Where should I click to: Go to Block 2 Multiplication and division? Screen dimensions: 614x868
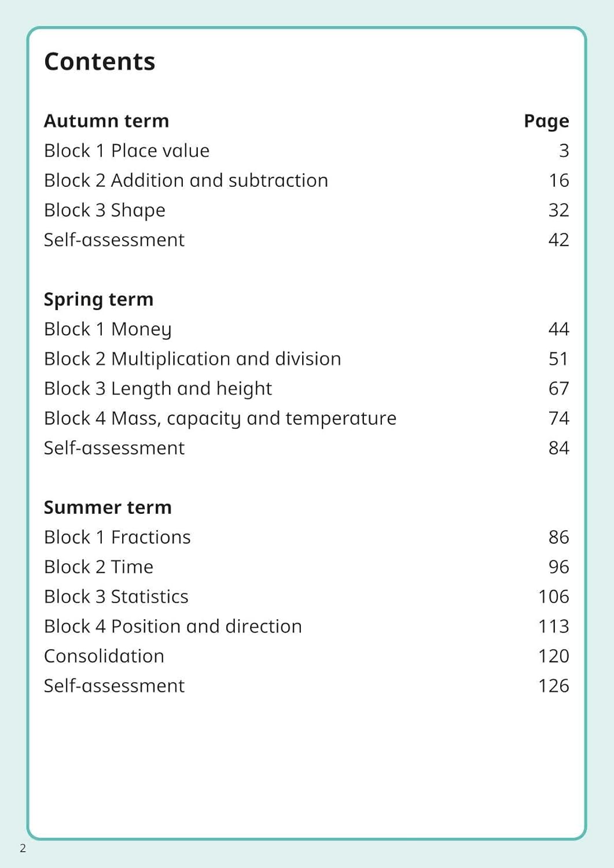[x=192, y=359]
